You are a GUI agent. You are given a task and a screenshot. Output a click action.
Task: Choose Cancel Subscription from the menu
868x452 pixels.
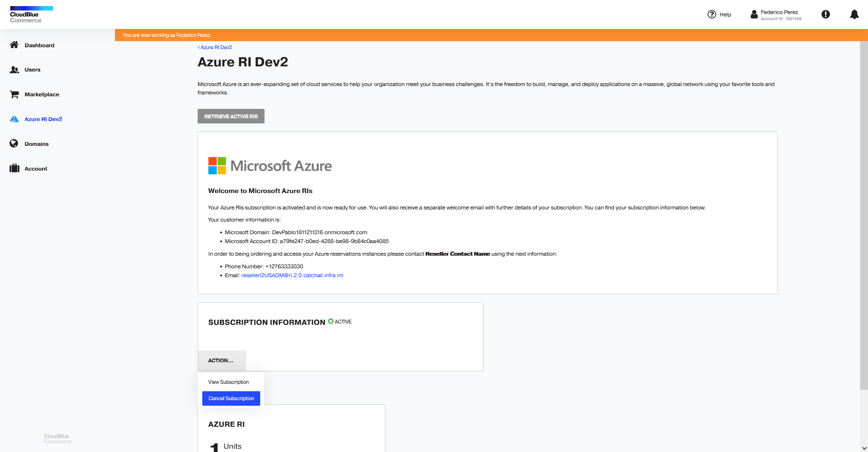(231, 398)
